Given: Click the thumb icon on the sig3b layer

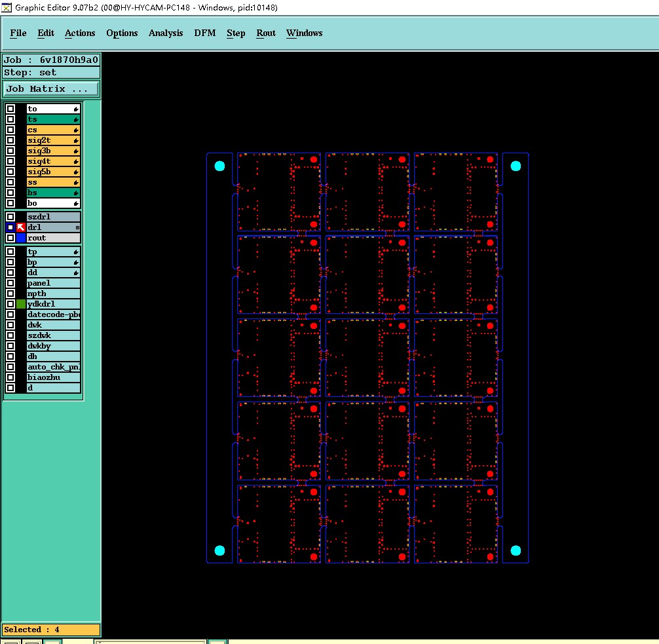Looking at the screenshot, I should [x=76, y=151].
